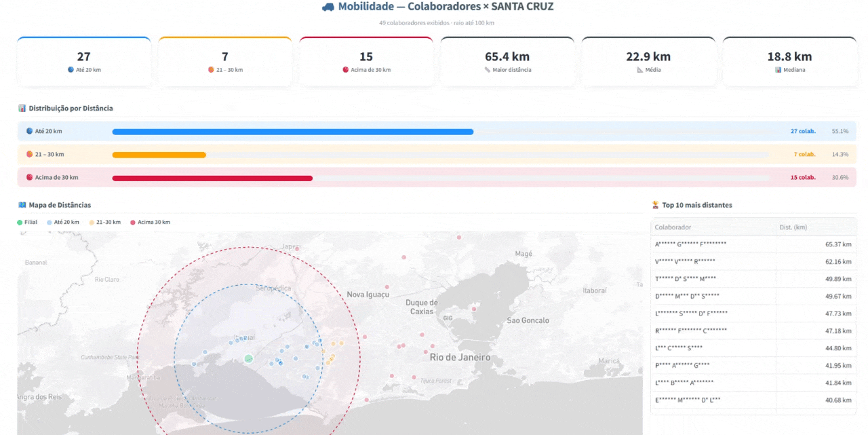Viewport: 868px width, 435px height.
Task: Click the 27 colab. count label
Action: click(803, 131)
